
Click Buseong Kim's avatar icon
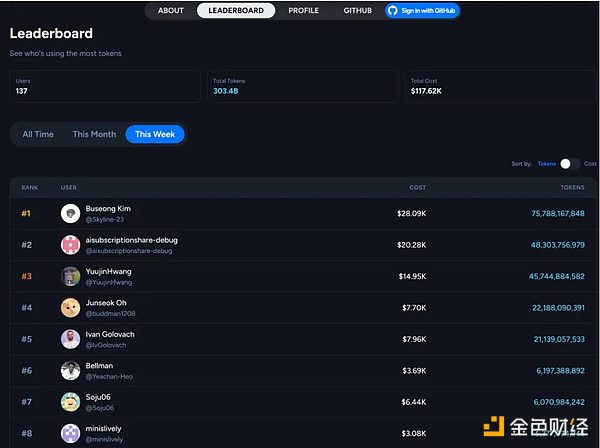point(70,213)
